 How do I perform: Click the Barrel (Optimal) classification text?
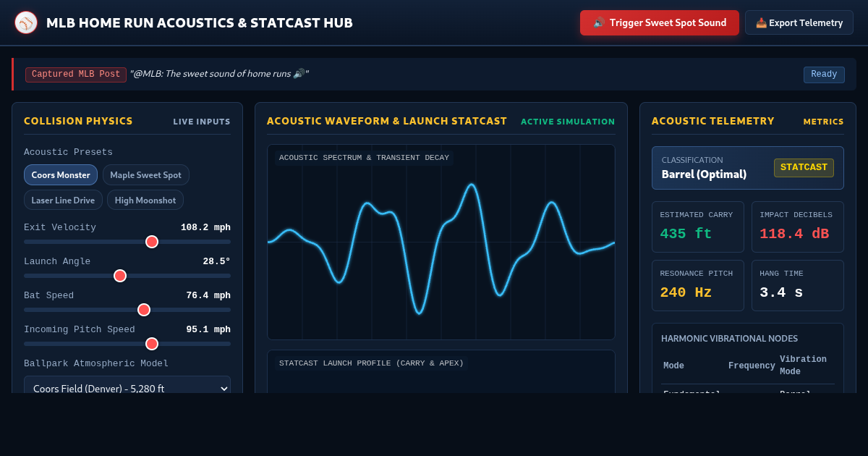(704, 174)
